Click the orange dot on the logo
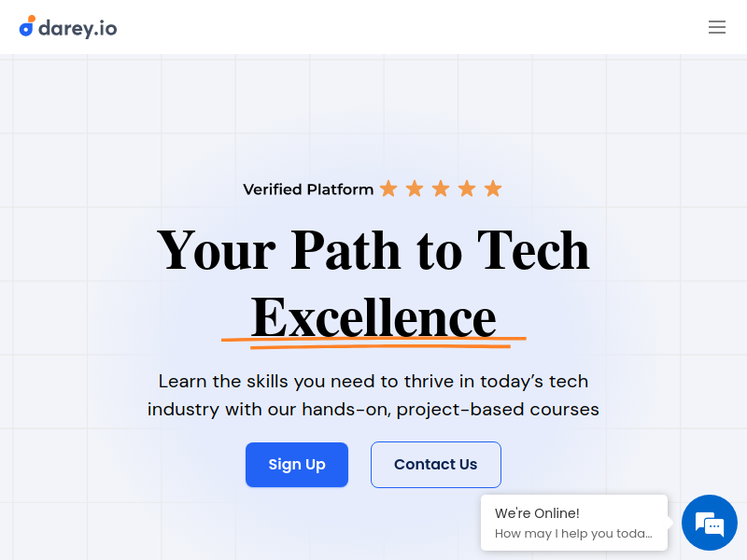 [32, 19]
